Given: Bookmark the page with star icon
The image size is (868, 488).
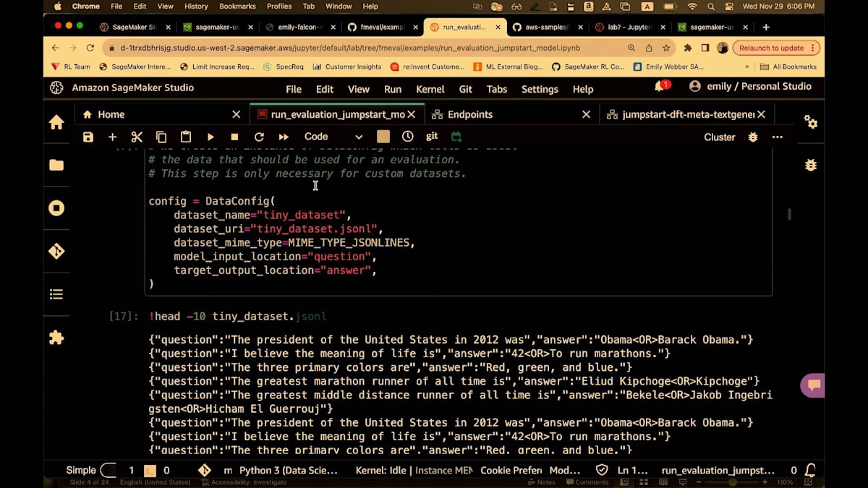Looking at the screenshot, I should 666,48.
